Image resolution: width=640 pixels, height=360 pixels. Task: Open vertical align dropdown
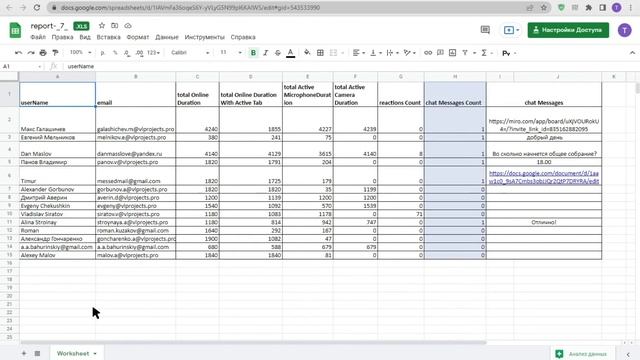(375, 53)
